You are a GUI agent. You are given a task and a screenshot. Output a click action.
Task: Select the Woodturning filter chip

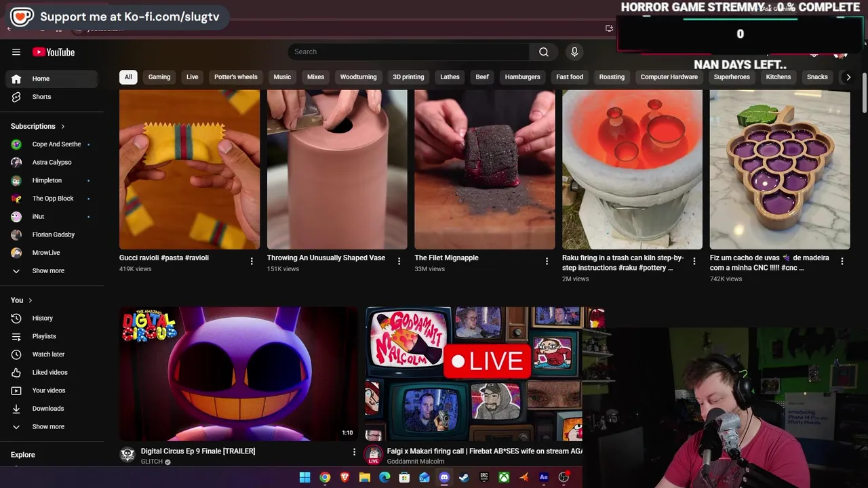(x=358, y=77)
